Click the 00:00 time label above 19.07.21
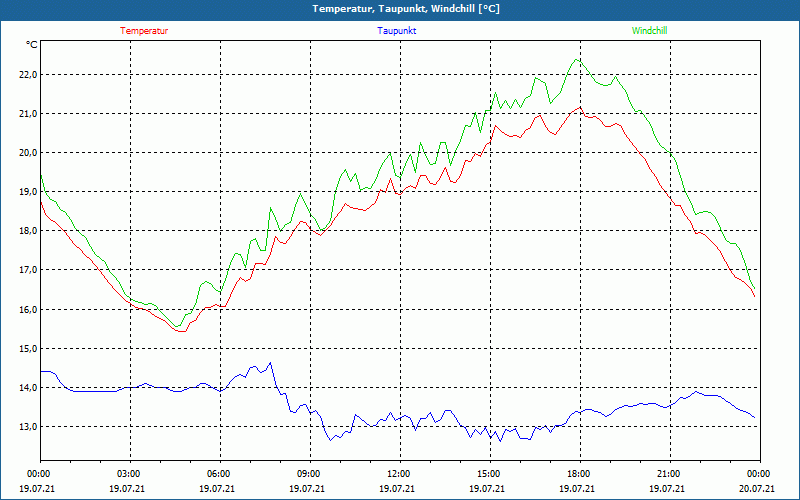This screenshot has height=500, width=800. pos(37,474)
